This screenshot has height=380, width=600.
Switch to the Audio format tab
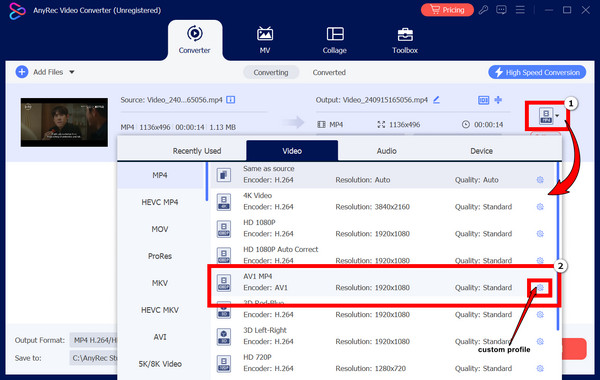pyautogui.click(x=386, y=151)
